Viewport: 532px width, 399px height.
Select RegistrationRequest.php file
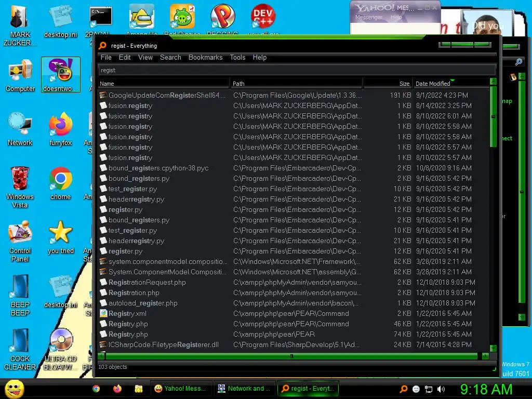tap(294, 282)
